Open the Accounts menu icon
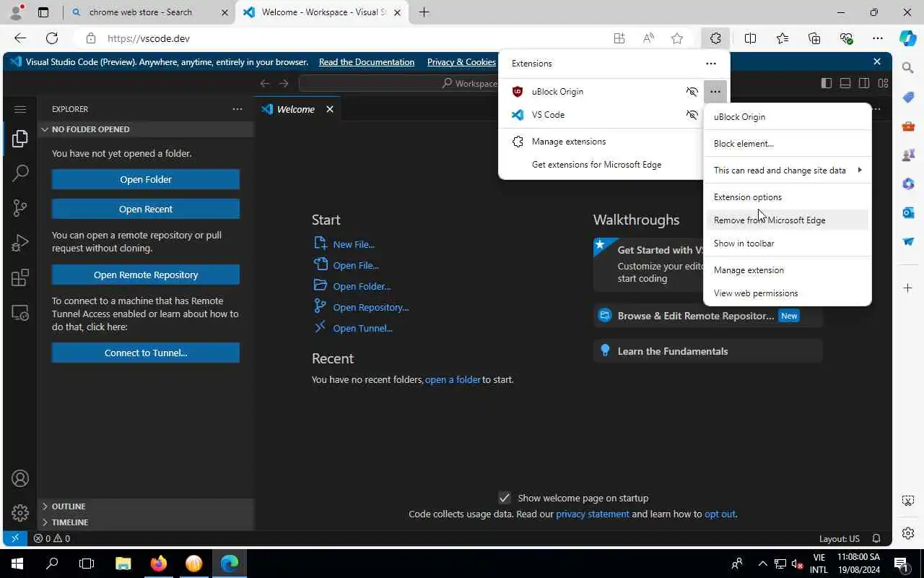This screenshot has width=924, height=578. (20, 478)
